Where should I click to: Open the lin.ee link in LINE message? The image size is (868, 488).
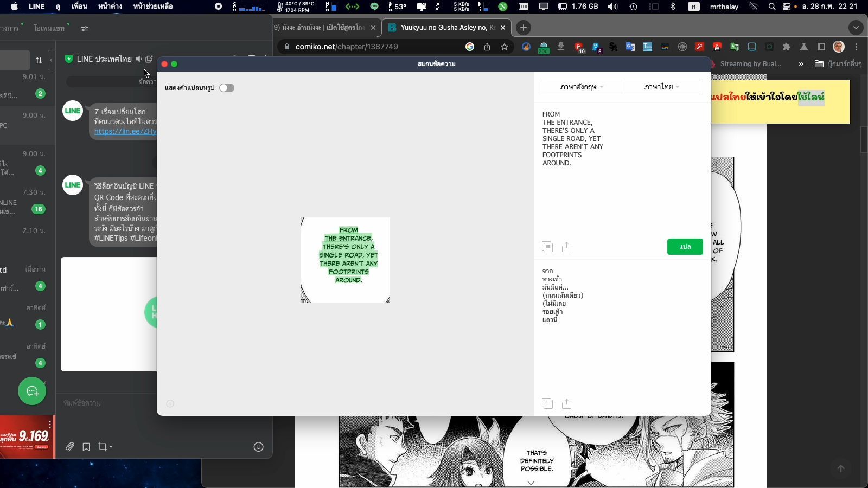coord(125,131)
